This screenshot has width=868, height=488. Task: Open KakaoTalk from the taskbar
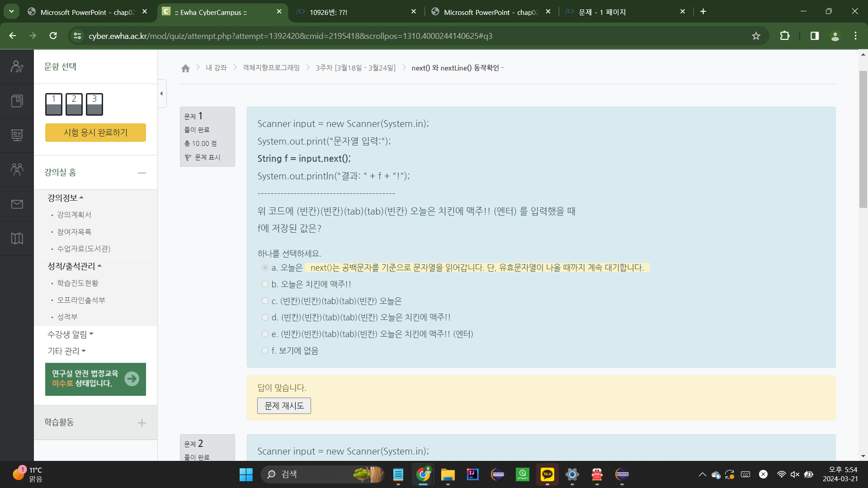(547, 474)
